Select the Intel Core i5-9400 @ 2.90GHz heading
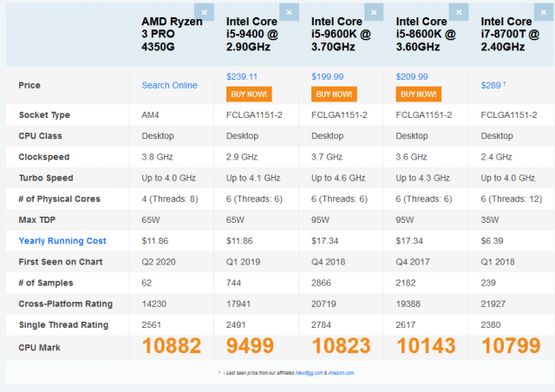This screenshot has height=392, width=555. point(255,35)
